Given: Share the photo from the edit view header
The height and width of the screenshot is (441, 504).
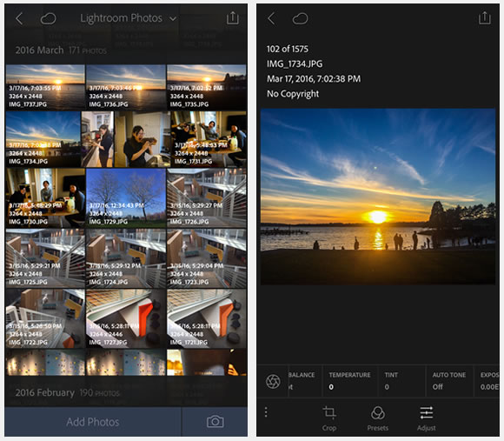Looking at the screenshot, I should click(x=484, y=18).
